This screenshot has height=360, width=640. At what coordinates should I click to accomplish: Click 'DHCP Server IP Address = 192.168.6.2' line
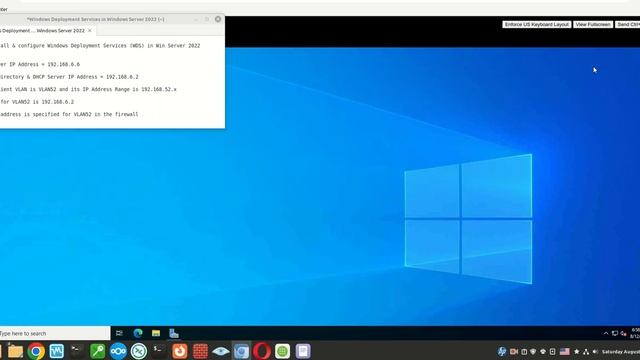pyautogui.click(x=69, y=77)
